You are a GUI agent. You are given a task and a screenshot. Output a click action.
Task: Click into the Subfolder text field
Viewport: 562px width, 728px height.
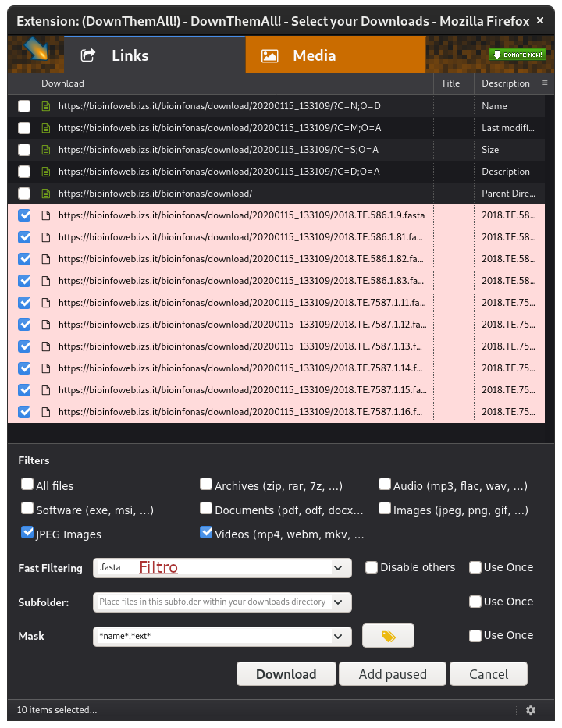(211, 602)
